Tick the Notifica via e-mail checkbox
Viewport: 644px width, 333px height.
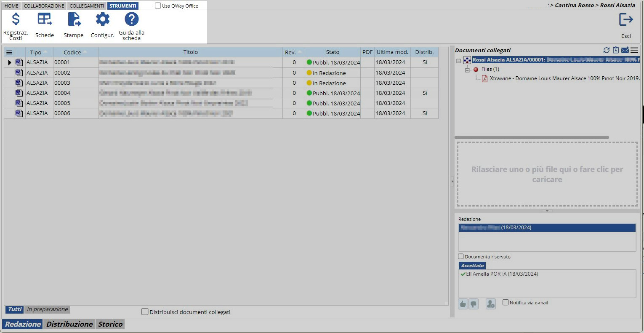506,303
